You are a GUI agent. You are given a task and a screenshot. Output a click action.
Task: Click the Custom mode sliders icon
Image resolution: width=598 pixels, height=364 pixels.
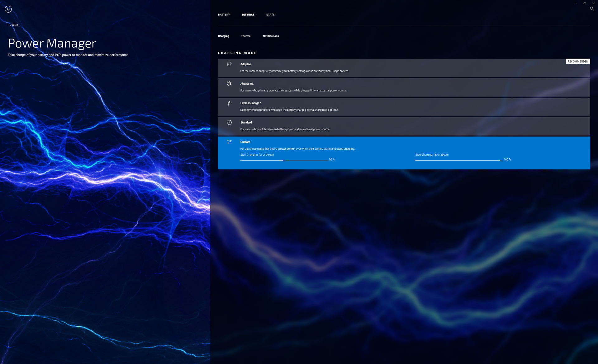point(229,142)
